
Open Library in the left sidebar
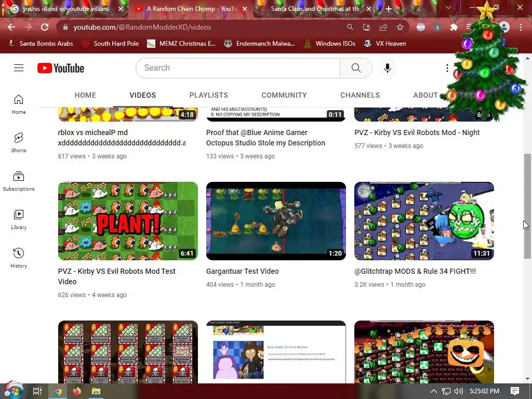click(19, 220)
